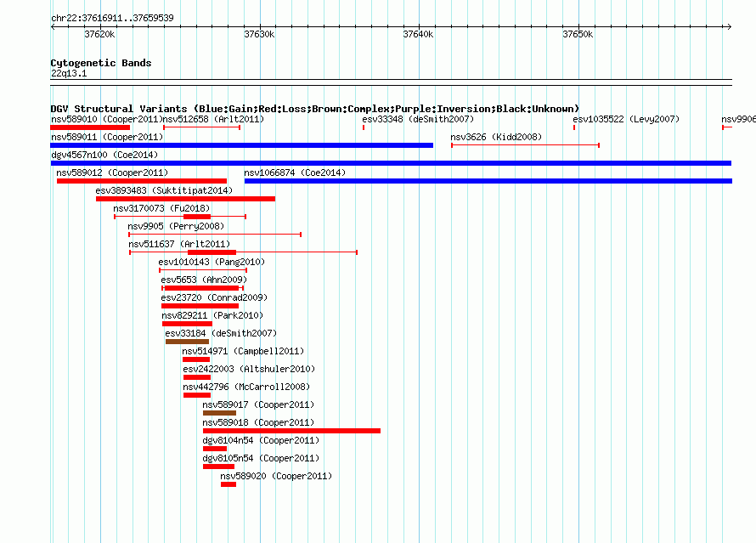Open dgv8105n54 (Cooper2011) variant label
This screenshot has width=756, height=543.
(261, 458)
